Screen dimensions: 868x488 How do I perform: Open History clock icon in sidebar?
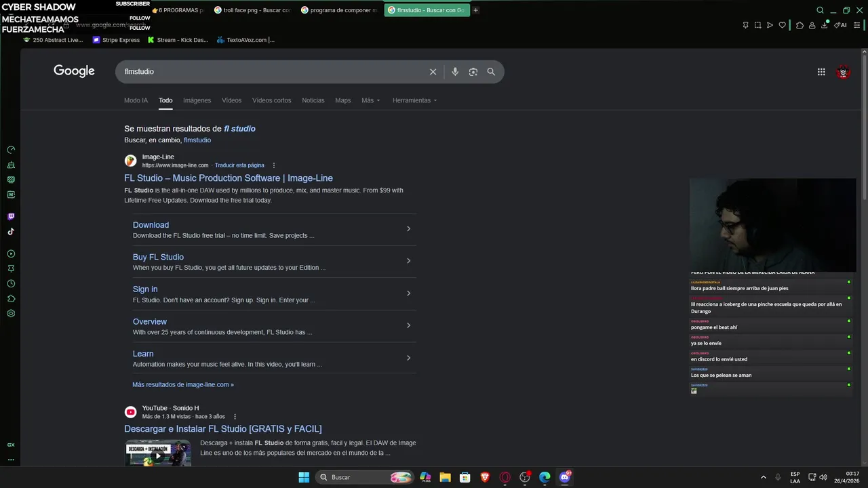point(11,284)
